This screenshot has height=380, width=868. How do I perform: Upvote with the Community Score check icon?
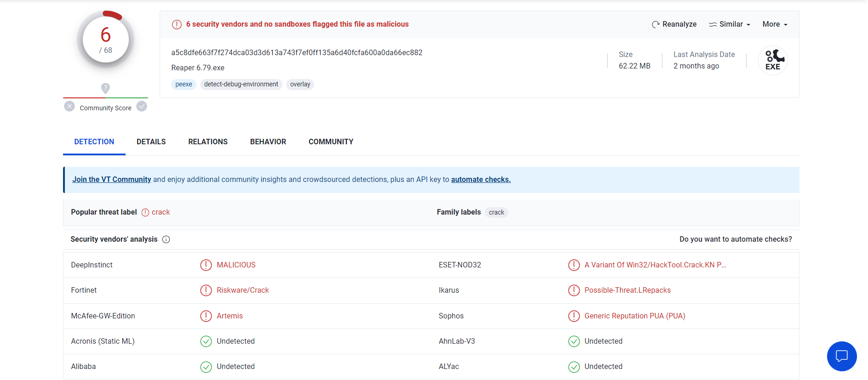(142, 107)
